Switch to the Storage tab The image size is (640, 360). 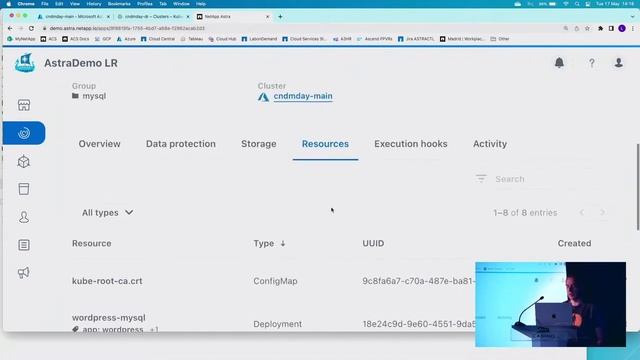258,144
